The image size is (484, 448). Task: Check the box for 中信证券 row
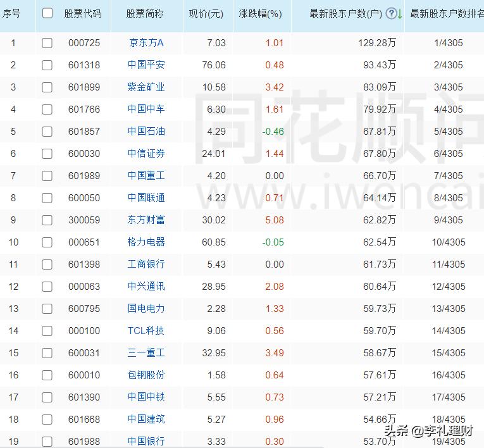tap(47, 154)
